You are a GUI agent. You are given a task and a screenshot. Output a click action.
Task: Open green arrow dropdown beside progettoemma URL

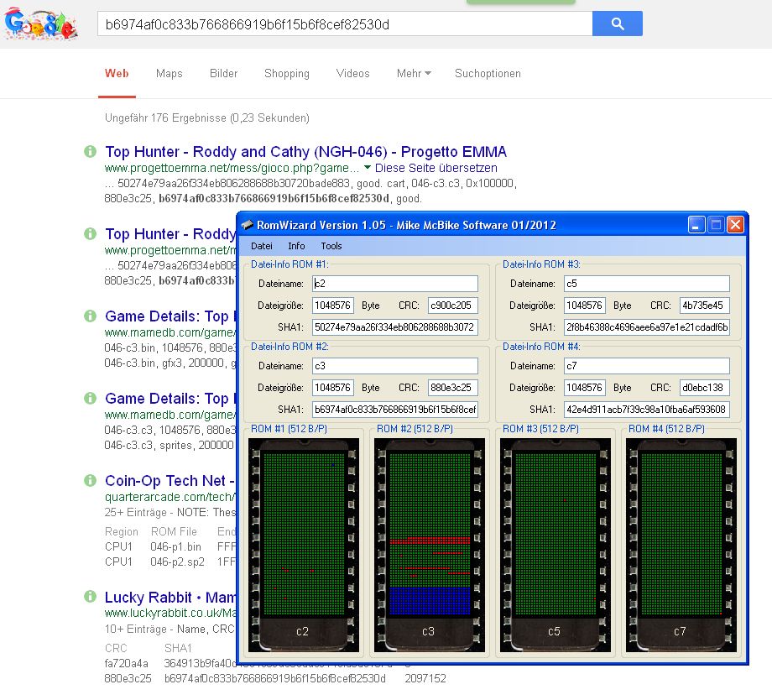pos(368,168)
